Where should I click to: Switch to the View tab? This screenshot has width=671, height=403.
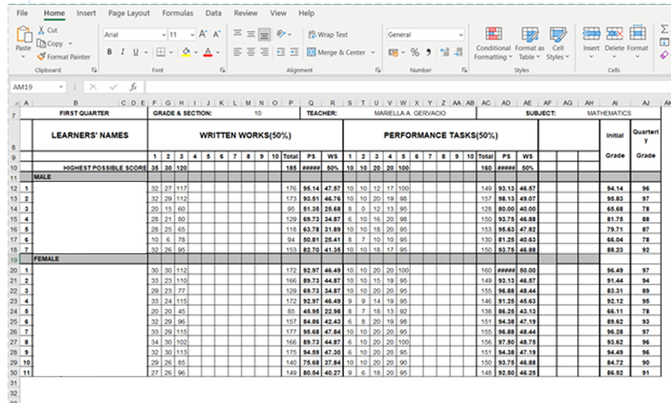(x=278, y=13)
